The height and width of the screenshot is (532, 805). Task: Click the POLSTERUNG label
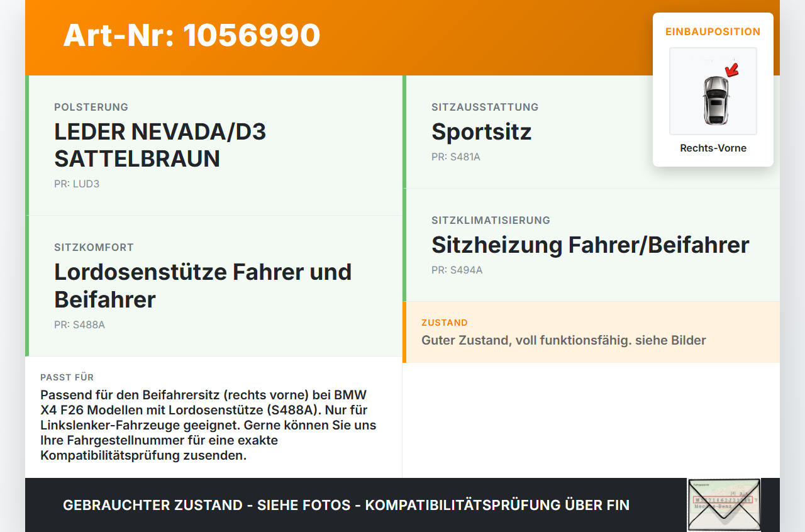91,107
